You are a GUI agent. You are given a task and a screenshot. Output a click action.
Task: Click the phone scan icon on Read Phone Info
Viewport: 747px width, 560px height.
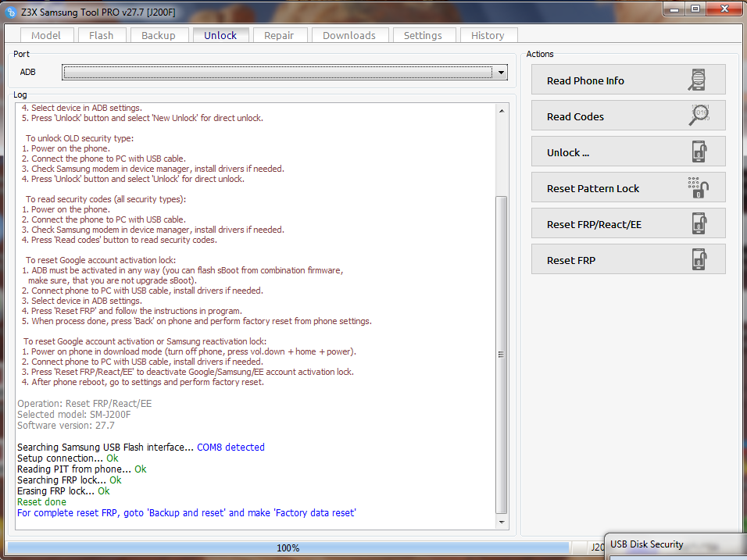click(697, 80)
